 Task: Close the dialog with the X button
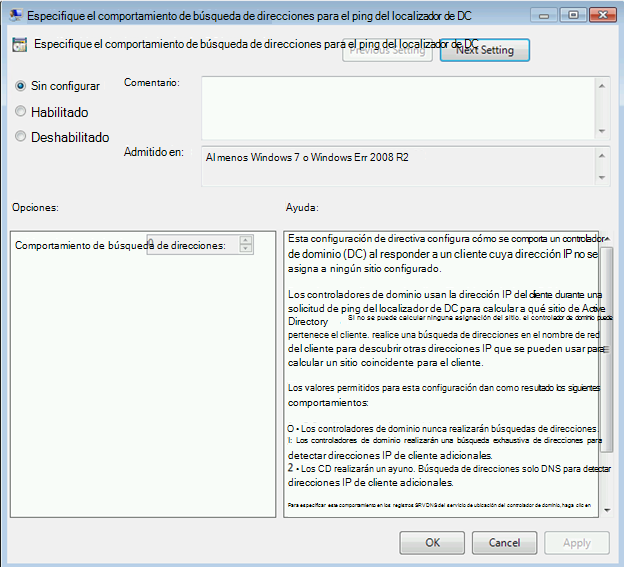pyautogui.click(x=603, y=15)
